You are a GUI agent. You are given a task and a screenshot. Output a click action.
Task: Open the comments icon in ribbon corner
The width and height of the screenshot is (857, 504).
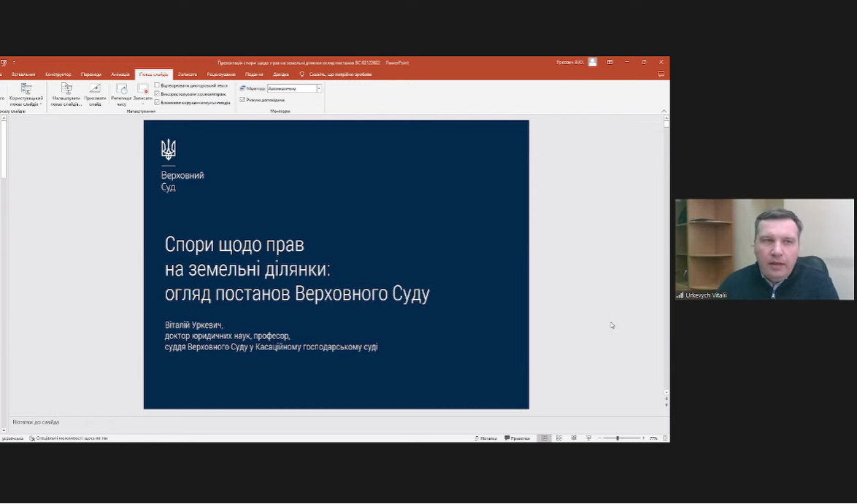pyautogui.click(x=661, y=74)
